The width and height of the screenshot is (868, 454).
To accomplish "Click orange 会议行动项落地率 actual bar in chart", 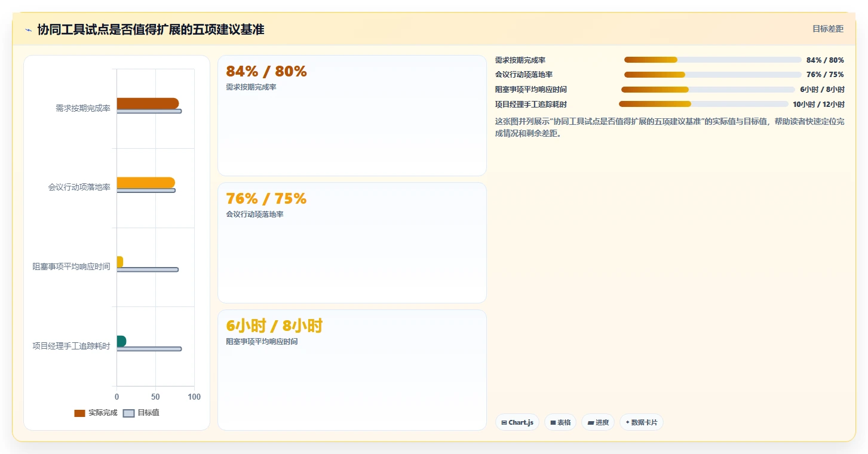I will pos(146,183).
